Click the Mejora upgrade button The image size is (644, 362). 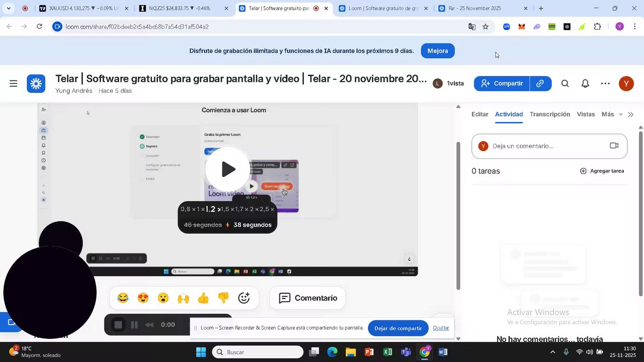pyautogui.click(x=438, y=51)
